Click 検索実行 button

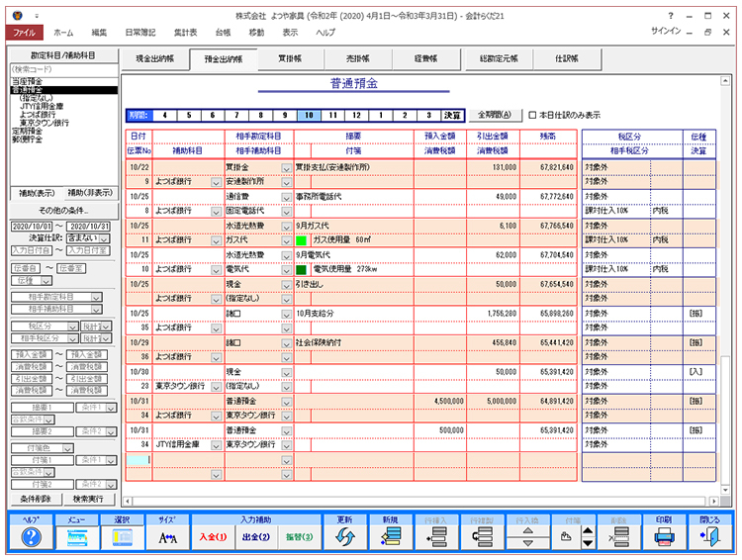click(88, 499)
